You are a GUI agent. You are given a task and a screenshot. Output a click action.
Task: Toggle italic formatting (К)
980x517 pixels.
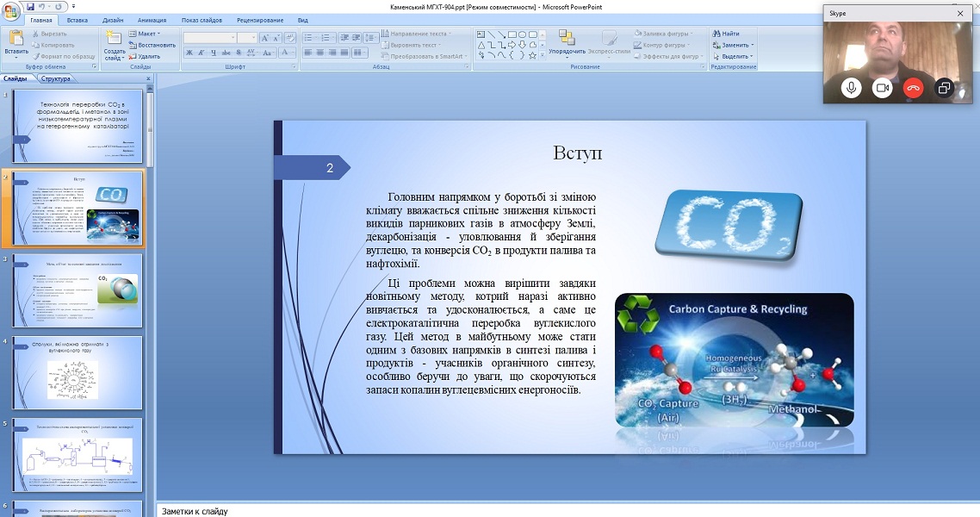point(202,53)
